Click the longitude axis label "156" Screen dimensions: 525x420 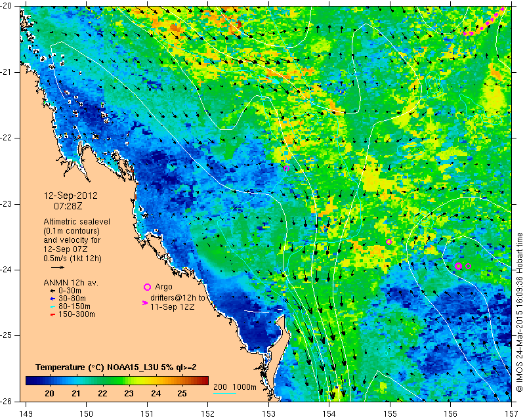451,414
